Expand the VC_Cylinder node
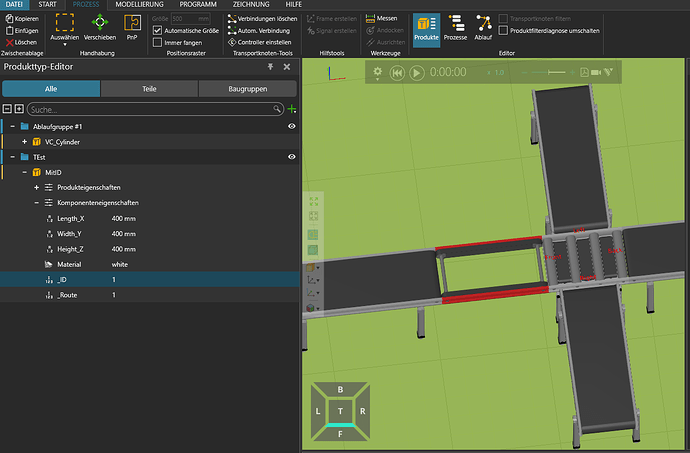 click(x=25, y=142)
